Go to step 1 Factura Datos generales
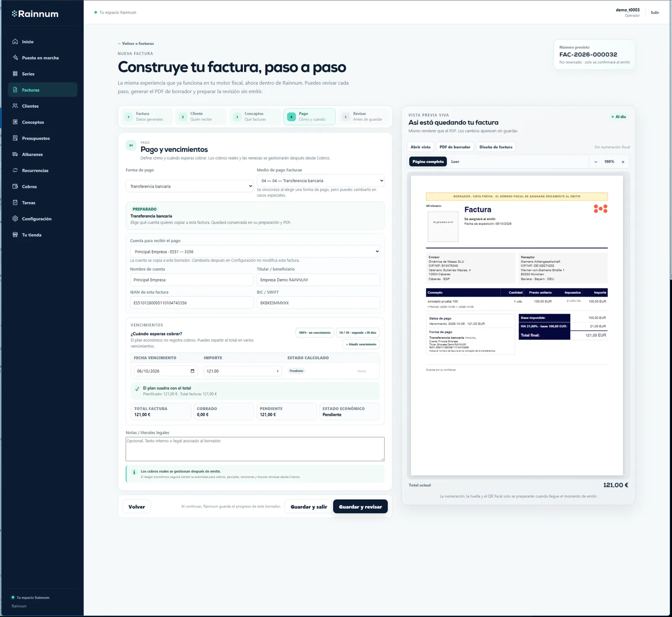This screenshot has width=672, height=617. [147, 117]
